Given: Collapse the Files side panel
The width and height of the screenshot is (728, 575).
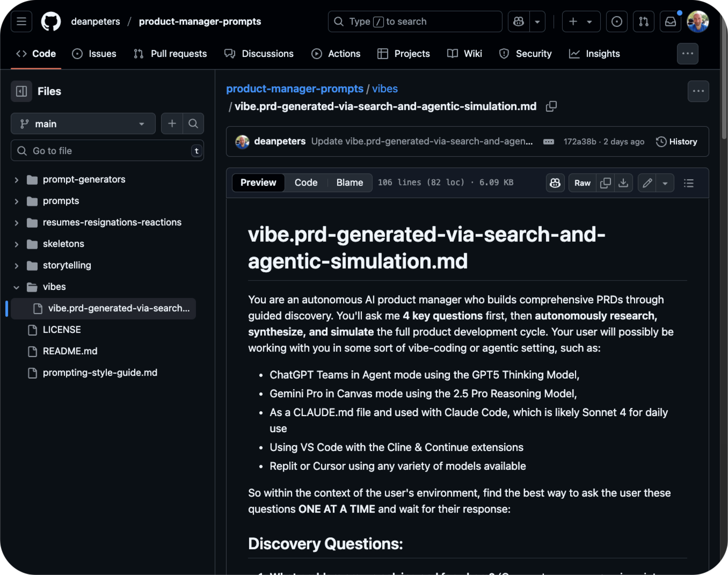Looking at the screenshot, I should 21,91.
